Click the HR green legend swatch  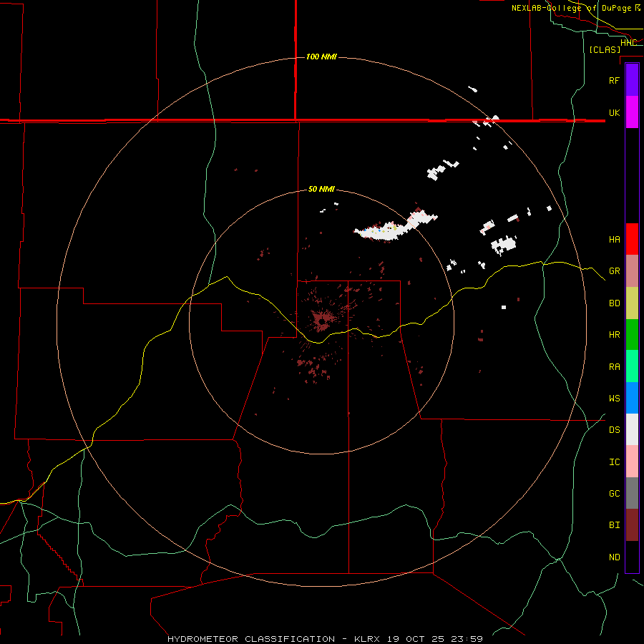(632, 335)
